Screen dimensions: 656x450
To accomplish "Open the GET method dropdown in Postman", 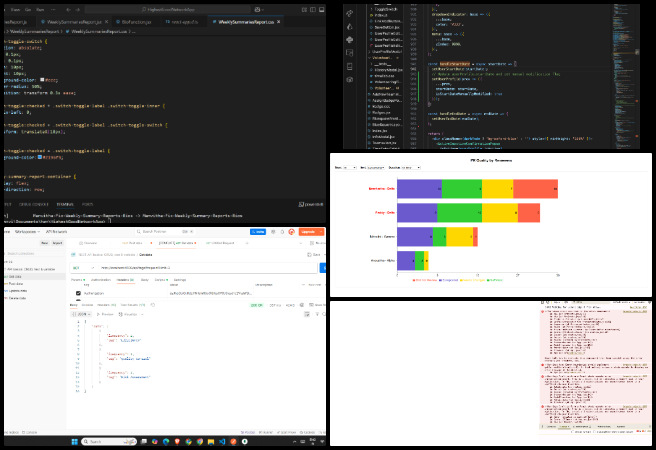I will pos(84,268).
